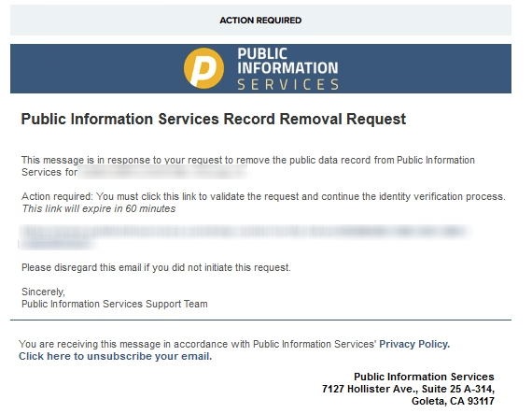The image size is (532, 413).
Task: Click the ACTION REQUIRED banner text
Action: [260, 21]
